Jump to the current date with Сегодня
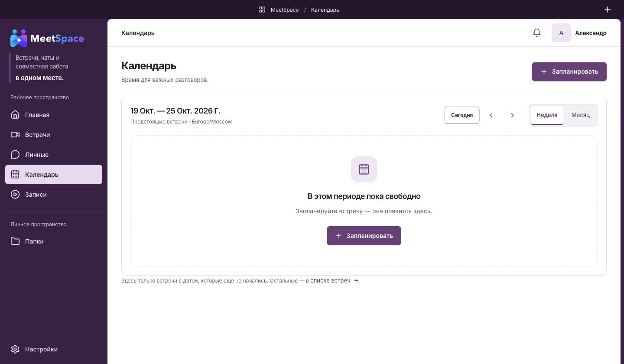The height and width of the screenshot is (364, 624). [x=462, y=115]
